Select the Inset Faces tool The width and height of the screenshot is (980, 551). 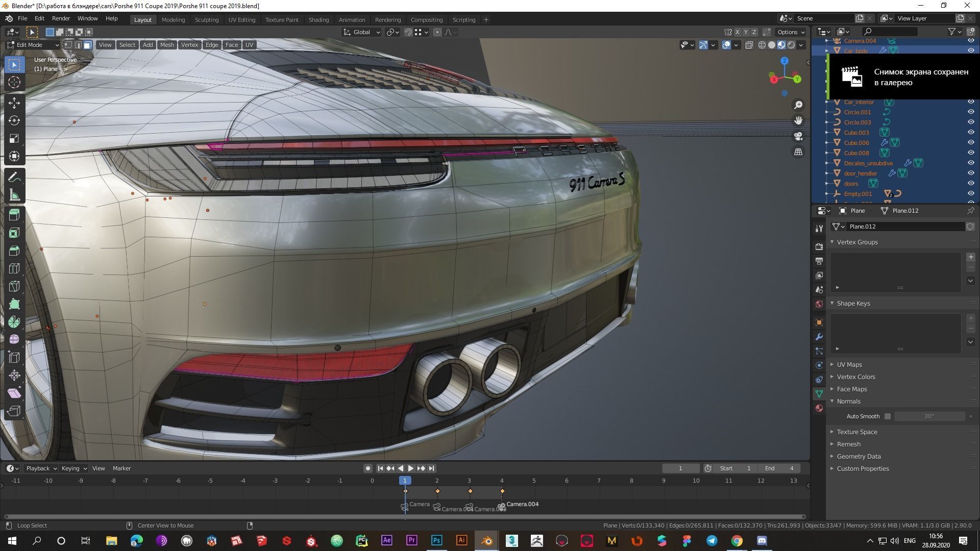(14, 233)
